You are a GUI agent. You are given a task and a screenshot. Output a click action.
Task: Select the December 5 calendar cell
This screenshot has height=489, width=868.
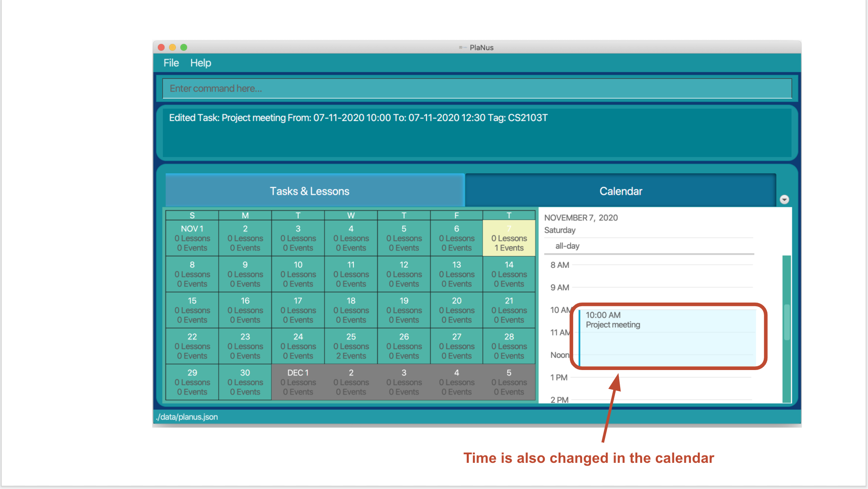click(509, 382)
